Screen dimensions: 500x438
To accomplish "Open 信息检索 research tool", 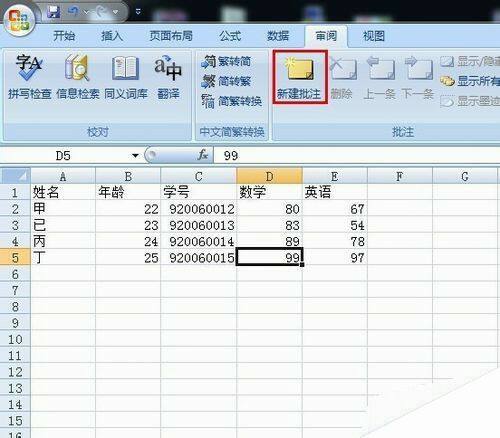I will [77, 77].
